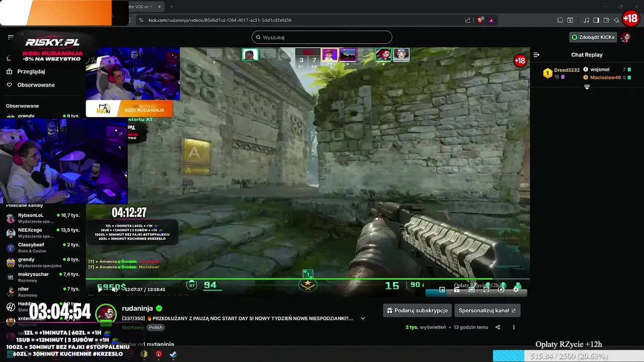Expand the stream title chevron
644x362 pixels.
click(x=363, y=318)
